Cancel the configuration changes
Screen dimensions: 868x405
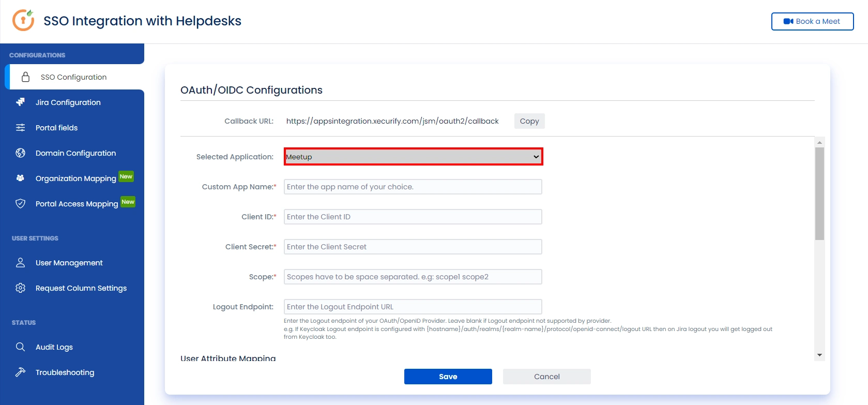(x=547, y=377)
